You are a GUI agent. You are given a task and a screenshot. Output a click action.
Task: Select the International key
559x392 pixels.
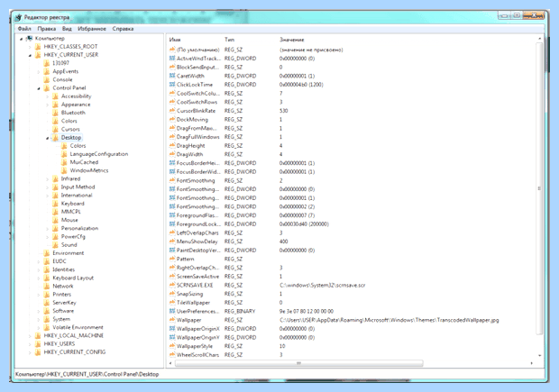tap(77, 196)
